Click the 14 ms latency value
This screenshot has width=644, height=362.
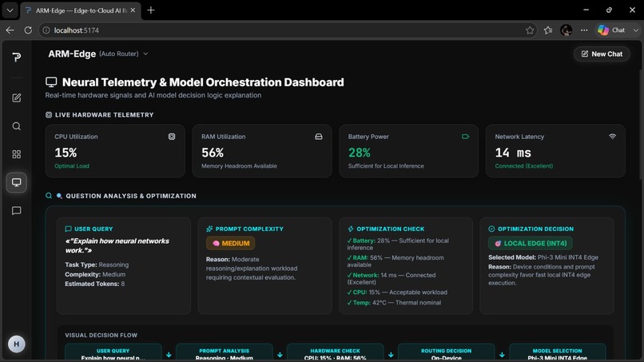click(x=513, y=153)
